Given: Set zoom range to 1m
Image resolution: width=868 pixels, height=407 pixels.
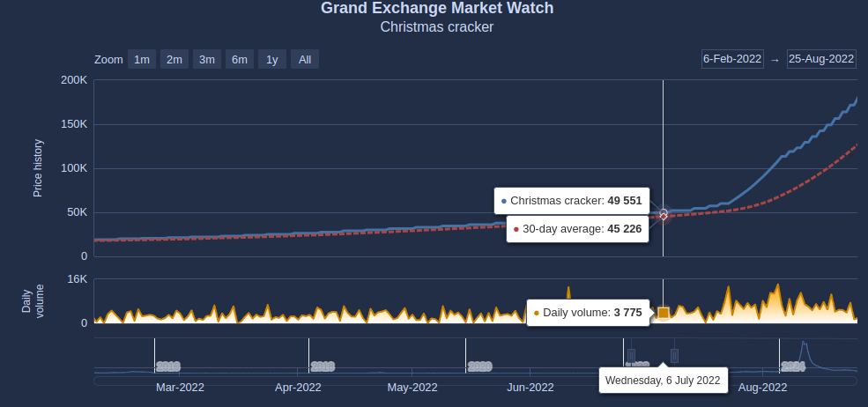Looking at the screenshot, I should 142,59.
